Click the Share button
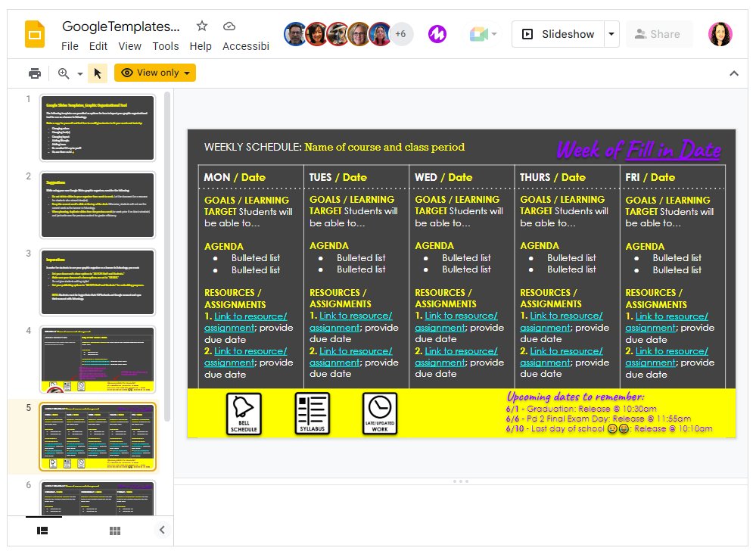Image resolution: width=756 pixels, height=551 pixels. 658,34
